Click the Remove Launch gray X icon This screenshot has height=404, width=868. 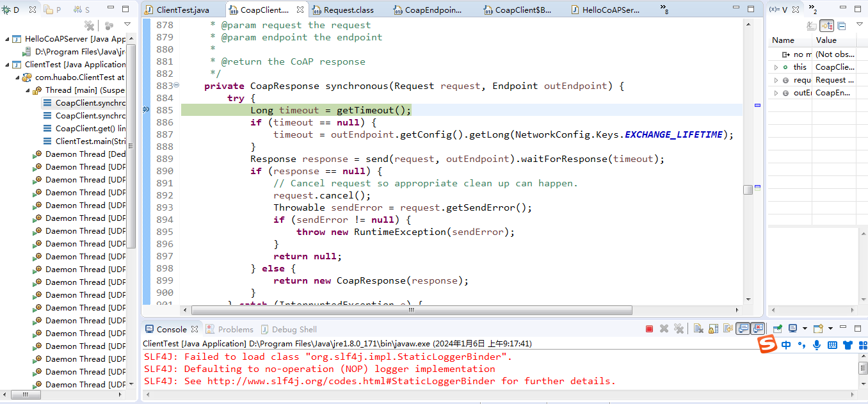point(664,329)
